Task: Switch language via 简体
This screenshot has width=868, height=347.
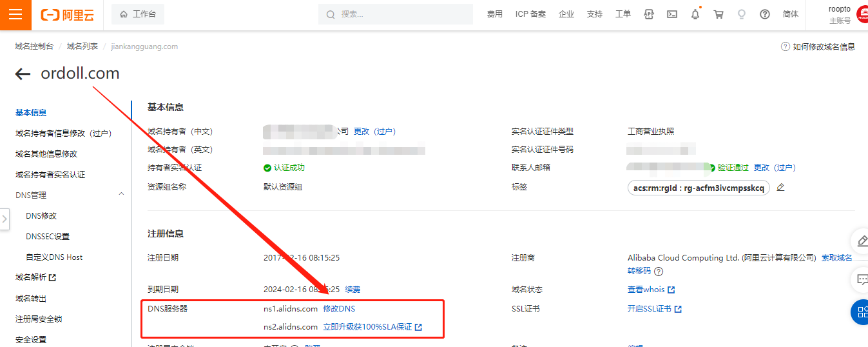Action: pyautogui.click(x=791, y=14)
